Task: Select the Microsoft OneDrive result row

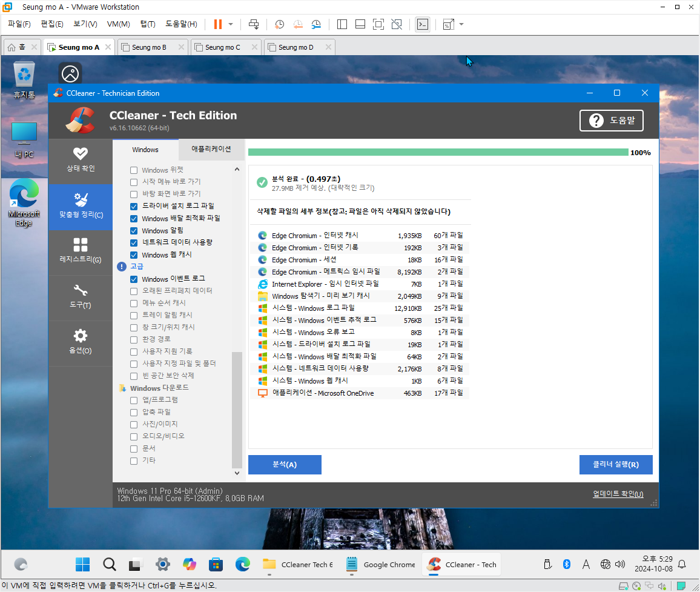Action: (360, 393)
